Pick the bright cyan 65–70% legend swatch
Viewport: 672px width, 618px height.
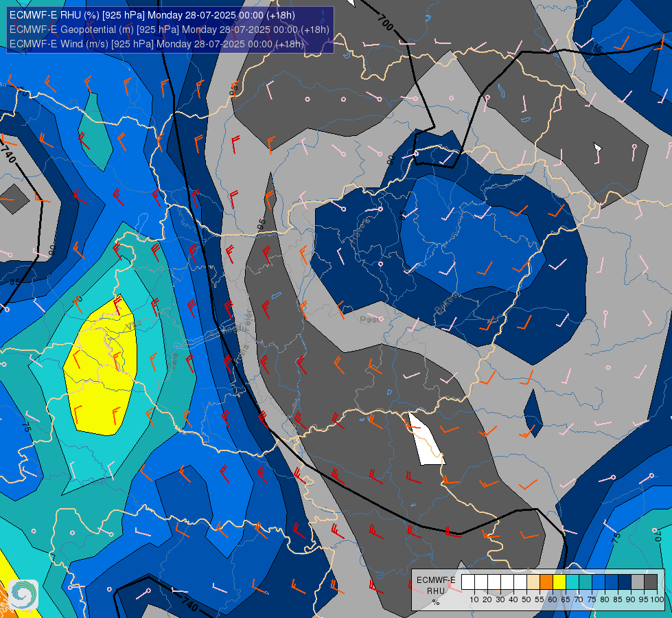point(572,582)
